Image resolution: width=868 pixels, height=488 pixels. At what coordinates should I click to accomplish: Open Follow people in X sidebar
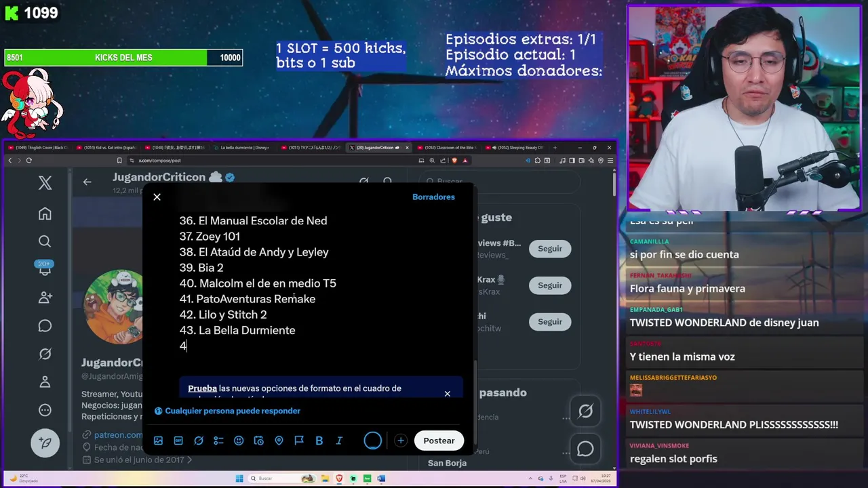tap(45, 297)
